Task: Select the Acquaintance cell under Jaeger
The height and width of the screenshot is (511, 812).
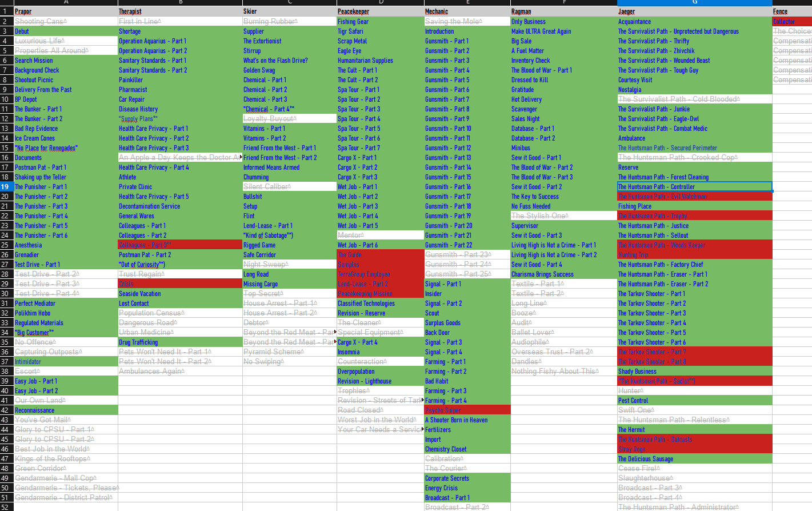Action: pyautogui.click(x=695, y=22)
